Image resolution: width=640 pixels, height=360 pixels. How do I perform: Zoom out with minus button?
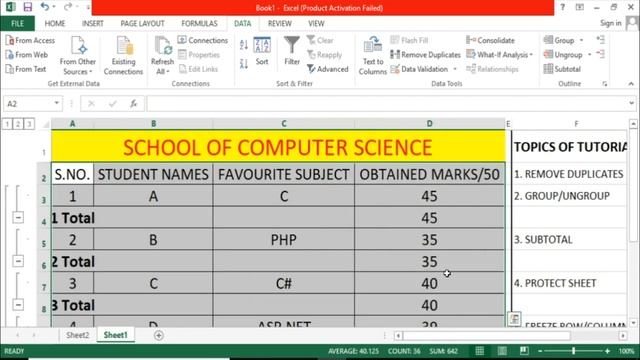click(x=540, y=351)
